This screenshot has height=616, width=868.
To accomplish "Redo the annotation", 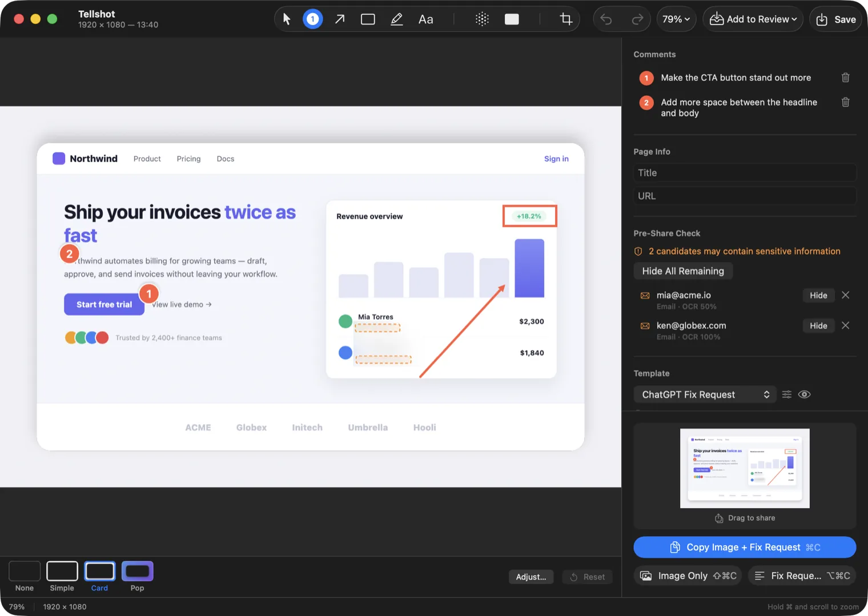I will [637, 19].
